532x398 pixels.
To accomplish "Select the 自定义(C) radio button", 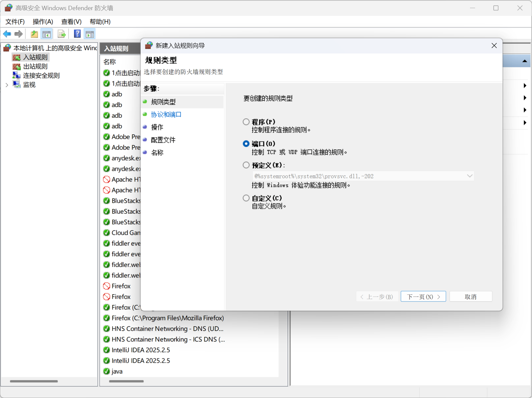I will [246, 198].
